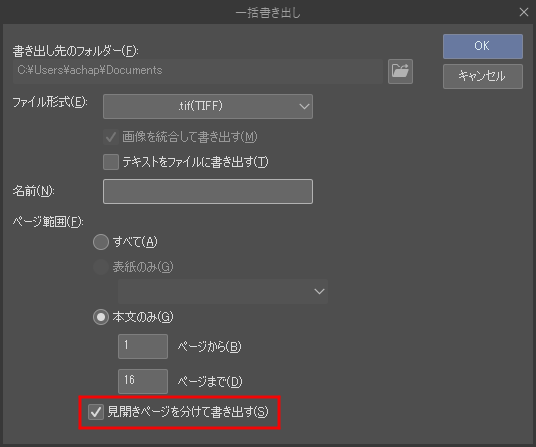Expand the cover dropdown below 表紙のみ

pyautogui.click(x=223, y=292)
